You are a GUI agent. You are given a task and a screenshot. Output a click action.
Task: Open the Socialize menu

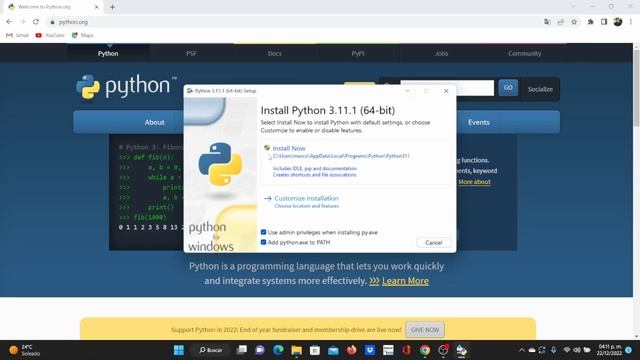(540, 89)
